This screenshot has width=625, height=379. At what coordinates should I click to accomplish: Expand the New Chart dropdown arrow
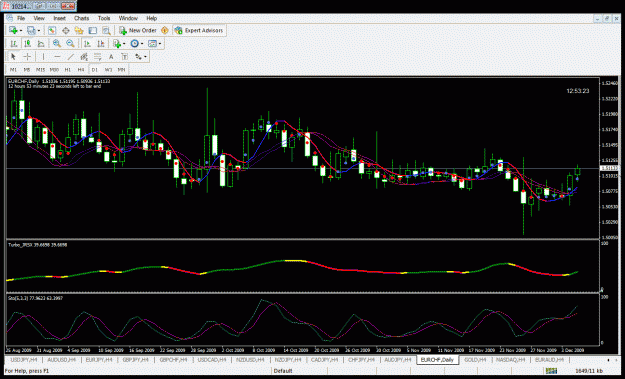[21, 31]
